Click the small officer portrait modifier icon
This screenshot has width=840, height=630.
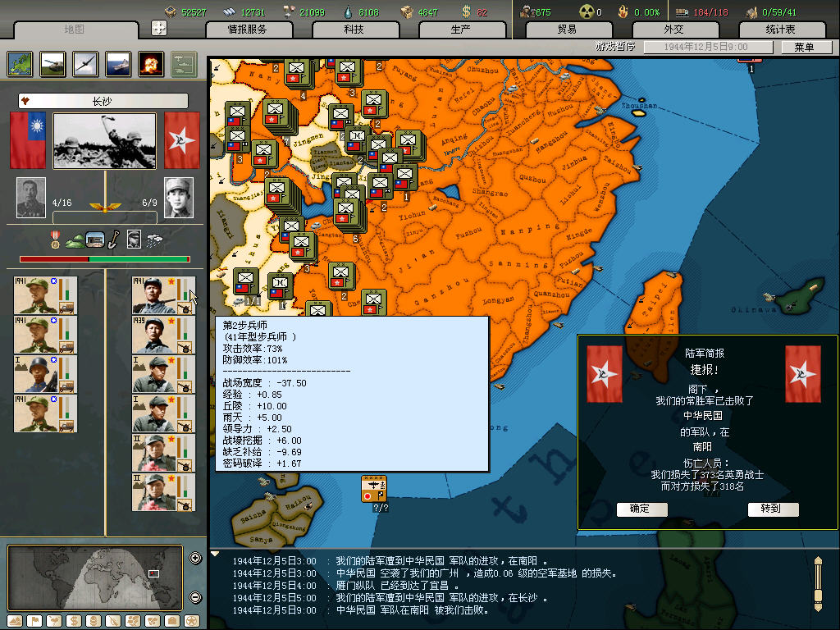[x=134, y=239]
